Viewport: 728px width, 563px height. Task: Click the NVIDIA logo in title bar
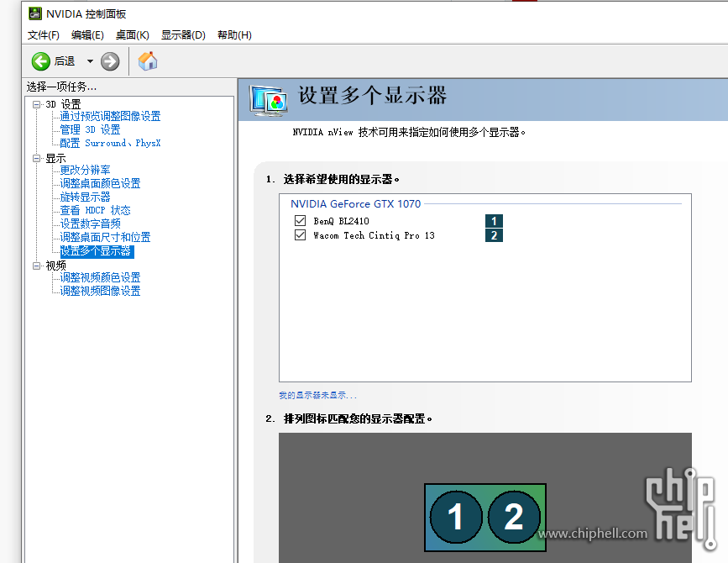(x=35, y=14)
